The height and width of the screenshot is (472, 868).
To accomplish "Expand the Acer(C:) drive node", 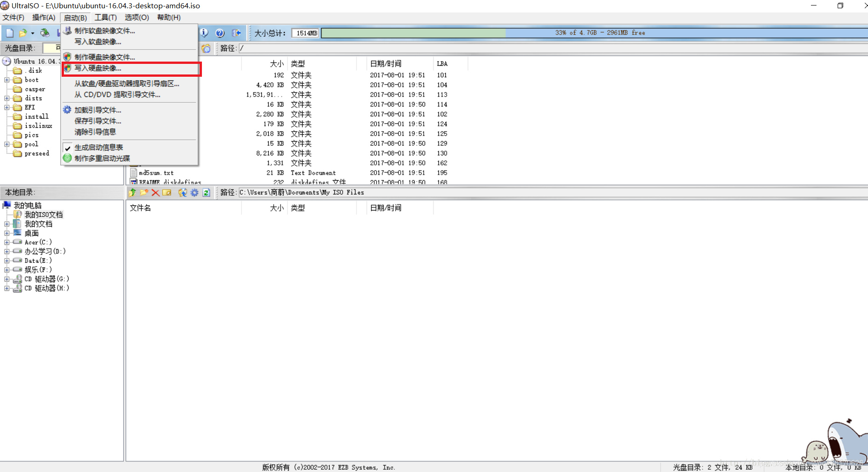I will click(x=7, y=242).
